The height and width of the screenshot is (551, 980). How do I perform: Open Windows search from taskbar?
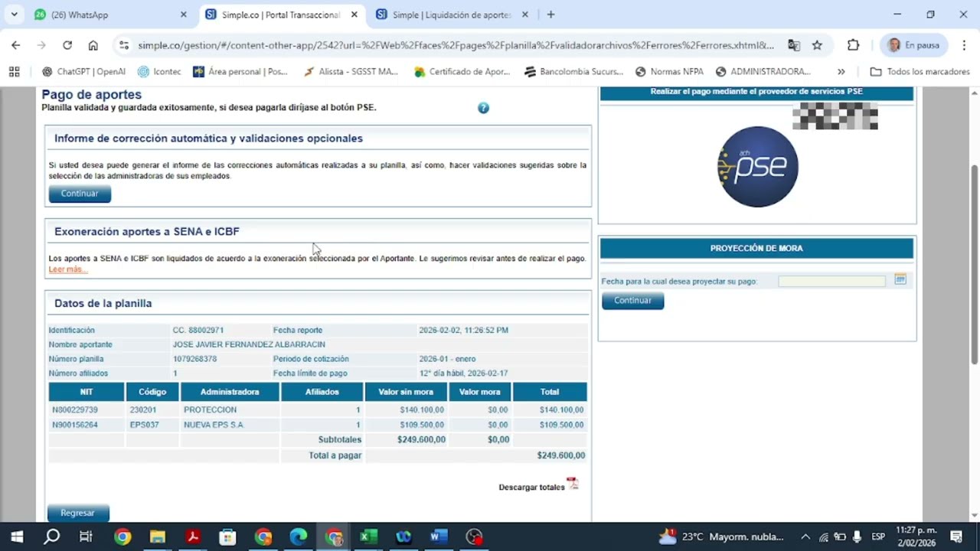tap(51, 536)
